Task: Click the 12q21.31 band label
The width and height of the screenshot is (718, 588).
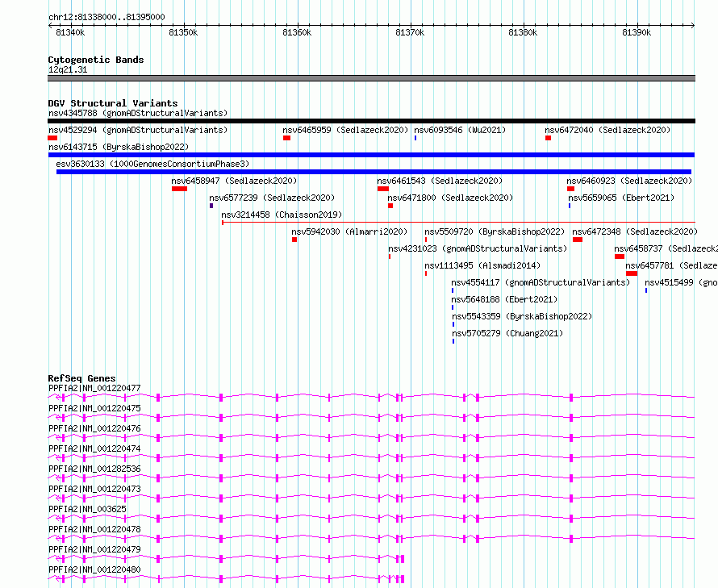Action: point(67,69)
